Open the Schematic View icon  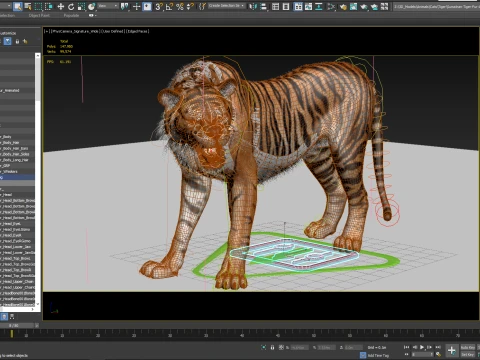click(x=319, y=6)
